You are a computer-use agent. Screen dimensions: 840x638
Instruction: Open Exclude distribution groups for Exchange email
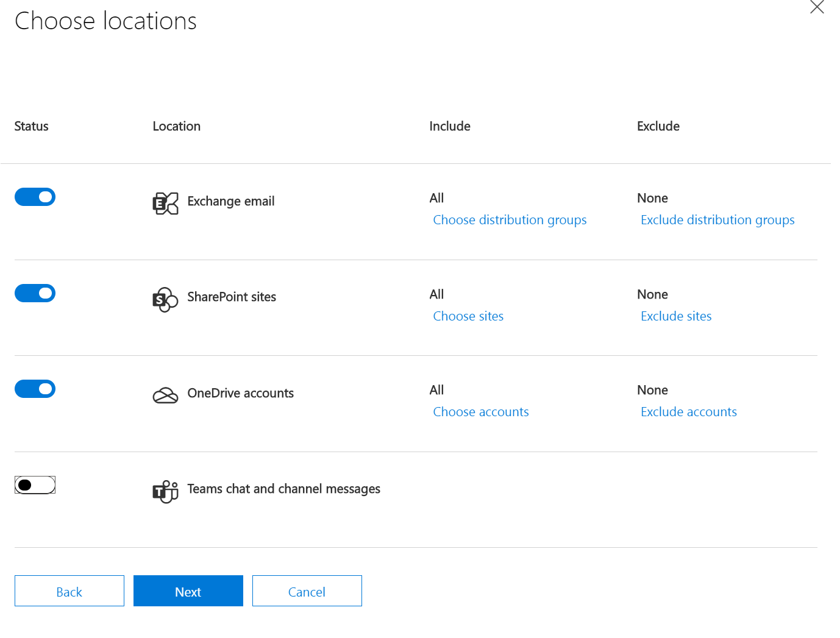coord(717,219)
